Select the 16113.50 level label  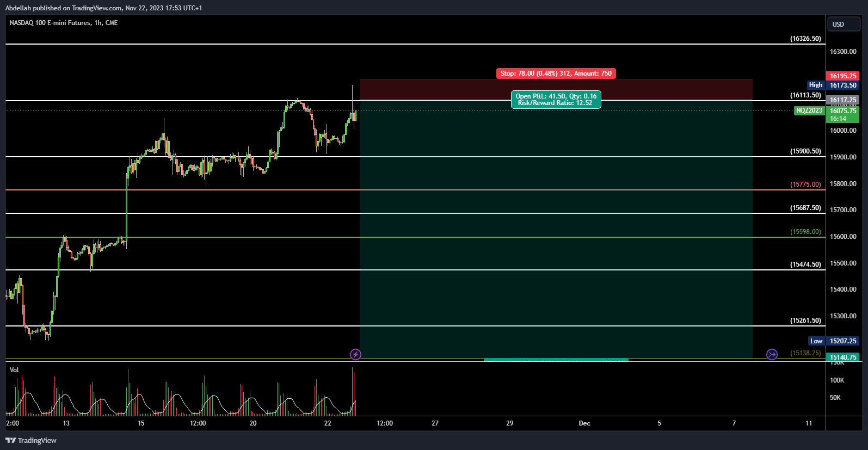coord(805,95)
